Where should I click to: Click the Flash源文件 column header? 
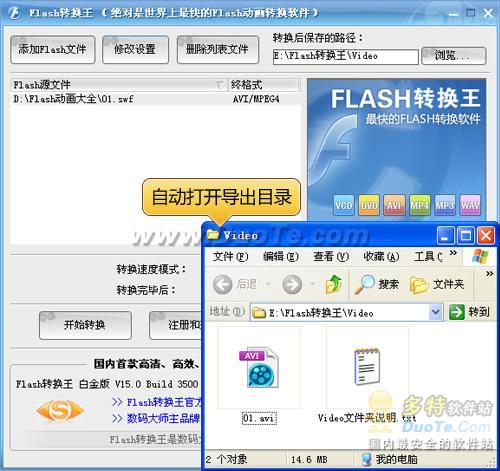click(x=119, y=85)
